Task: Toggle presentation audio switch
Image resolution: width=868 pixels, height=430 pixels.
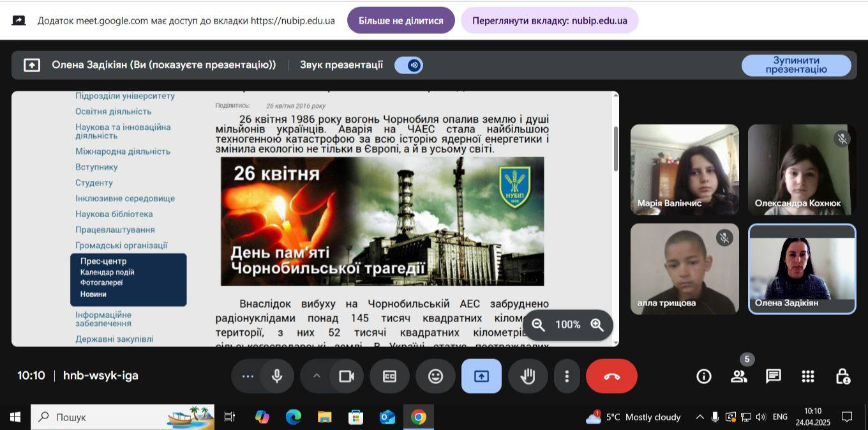Action: (x=408, y=65)
